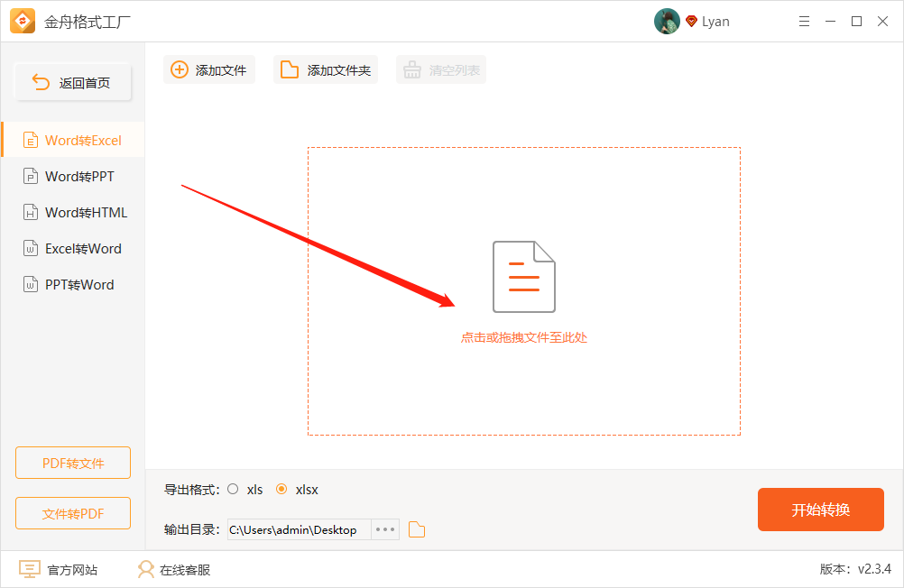Screen dimensions: 904x588
Task: Close the format factory window
Action: 882,22
